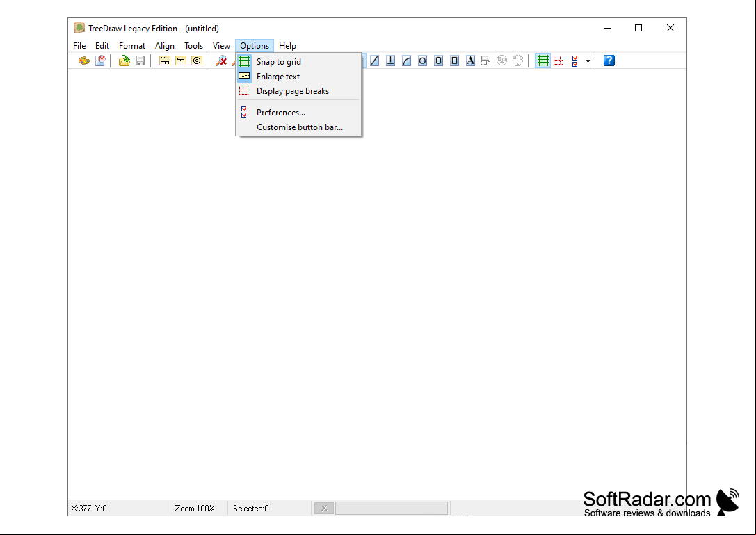This screenshot has height=535, width=756.
Task: Select the perpendicular connector line tool
Action: pos(391,61)
